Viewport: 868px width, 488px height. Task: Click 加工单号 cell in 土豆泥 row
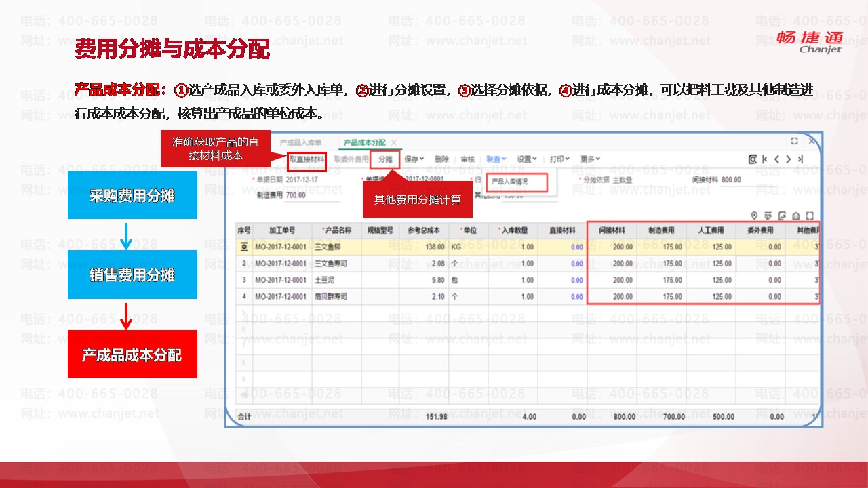pyautogui.click(x=282, y=280)
